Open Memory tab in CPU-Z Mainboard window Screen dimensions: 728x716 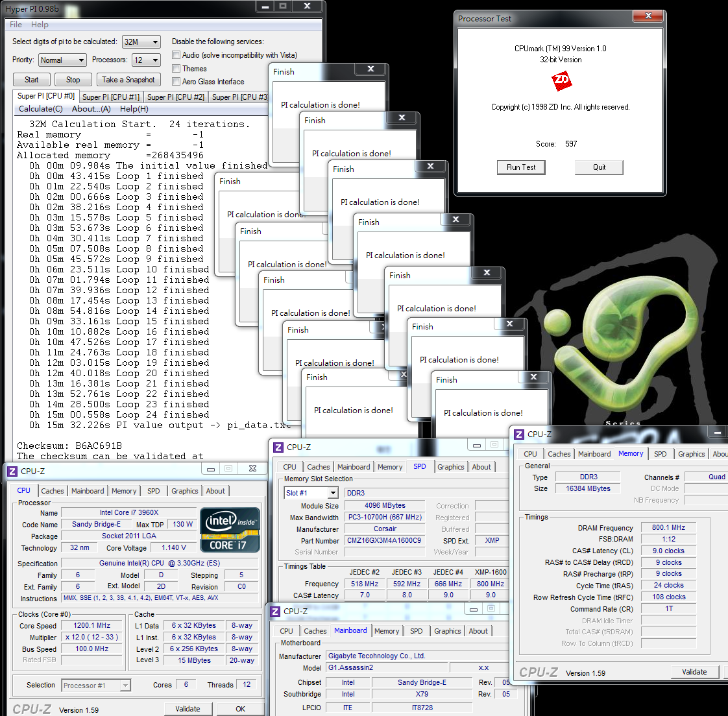point(387,631)
